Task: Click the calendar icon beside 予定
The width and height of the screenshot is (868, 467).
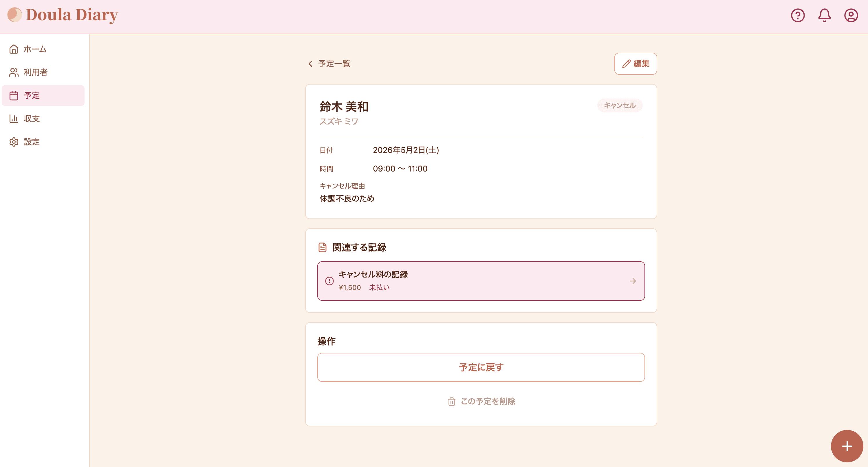Action: tap(14, 95)
